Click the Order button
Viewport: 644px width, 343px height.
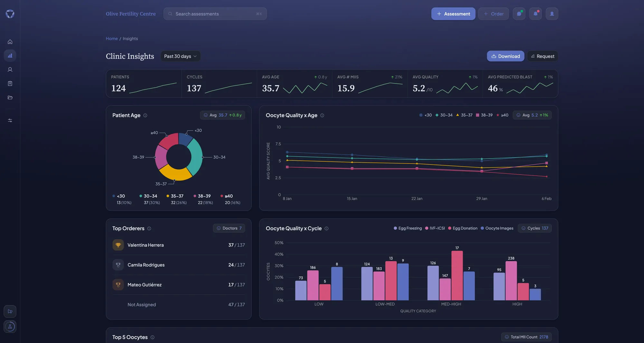493,14
